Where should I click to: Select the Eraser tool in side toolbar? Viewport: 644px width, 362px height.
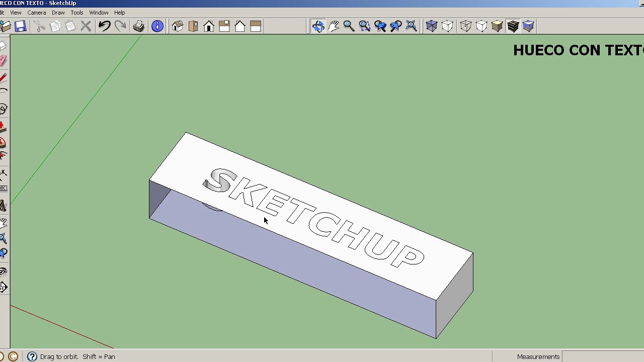(x=3, y=61)
